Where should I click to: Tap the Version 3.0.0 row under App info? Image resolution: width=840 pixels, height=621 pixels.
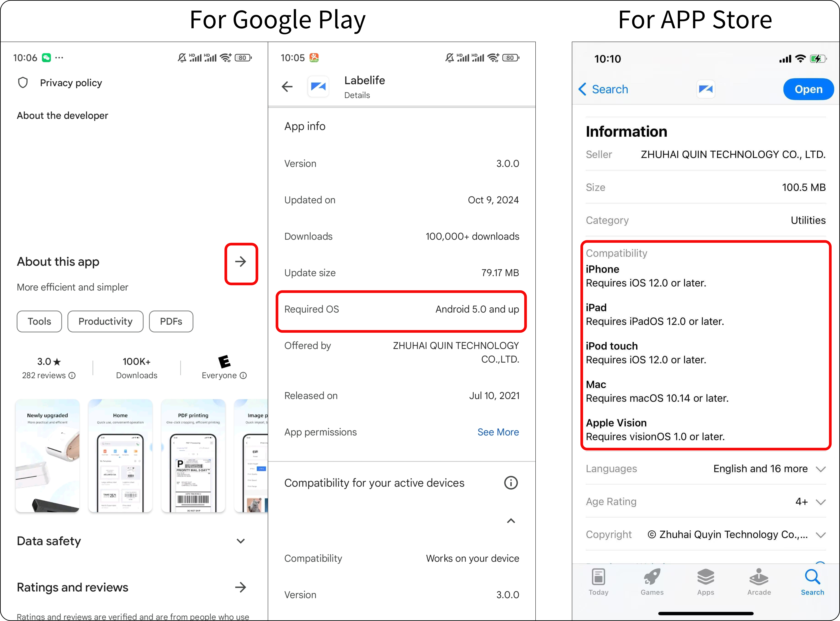[402, 164]
